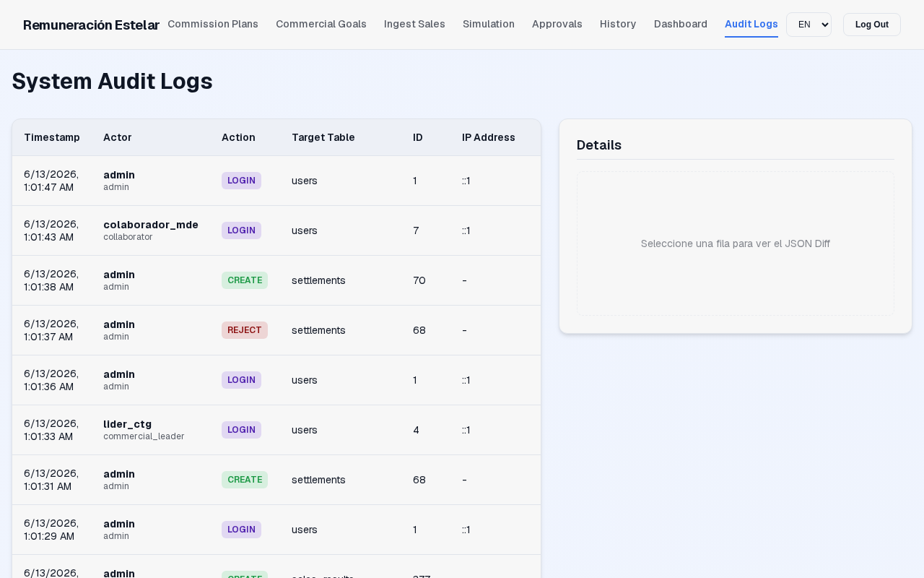Viewport: 924px width, 578px height.
Task: Open Ingest Sales in navigation
Action: 414,24
